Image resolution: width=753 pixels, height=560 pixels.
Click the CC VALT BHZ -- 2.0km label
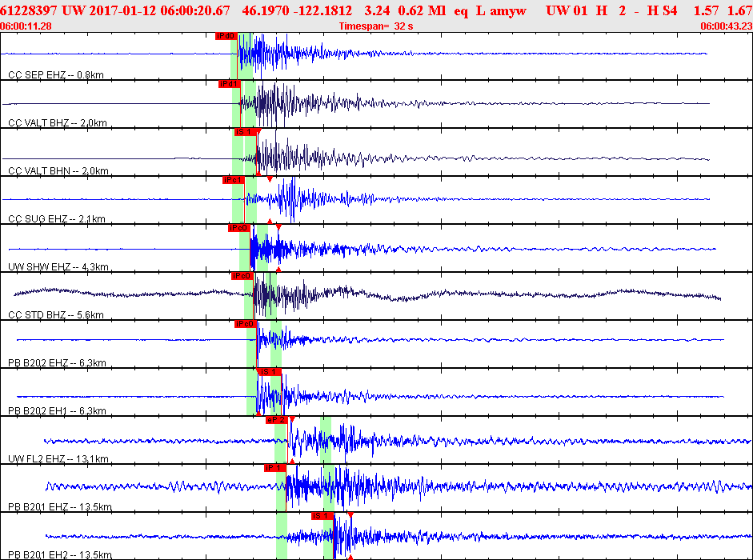(58, 123)
